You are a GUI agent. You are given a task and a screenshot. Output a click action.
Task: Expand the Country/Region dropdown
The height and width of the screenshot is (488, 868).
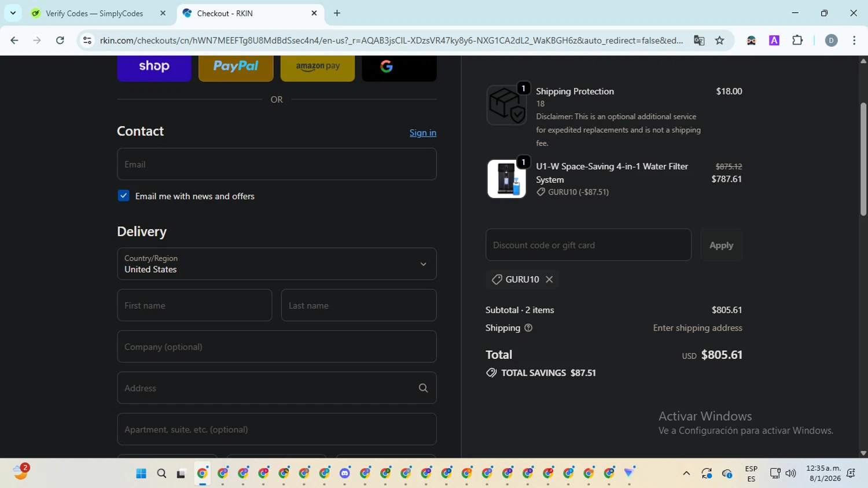[277, 264]
